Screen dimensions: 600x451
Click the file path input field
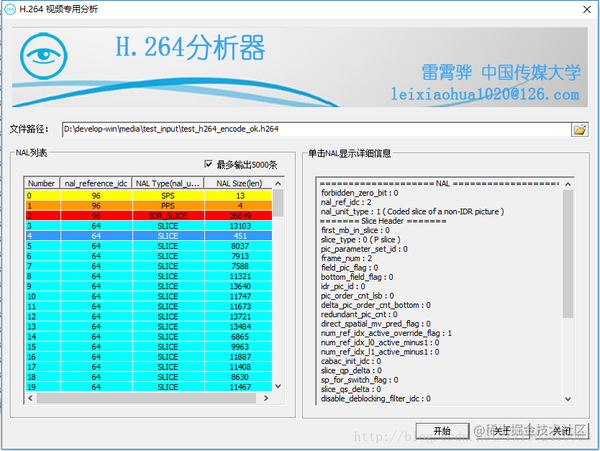coord(316,129)
